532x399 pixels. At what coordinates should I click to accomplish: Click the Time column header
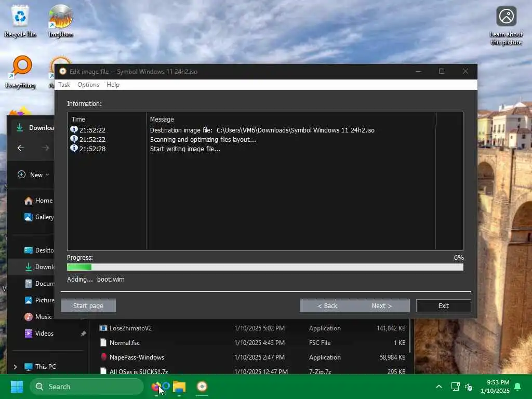click(x=78, y=119)
